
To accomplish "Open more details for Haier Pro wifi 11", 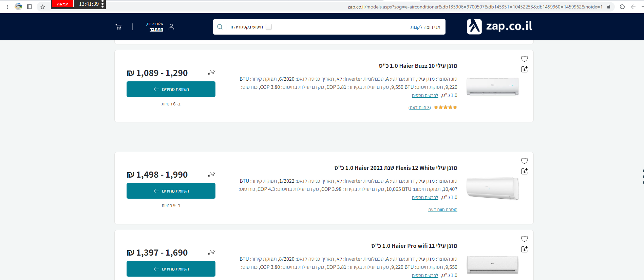I will (425, 276).
